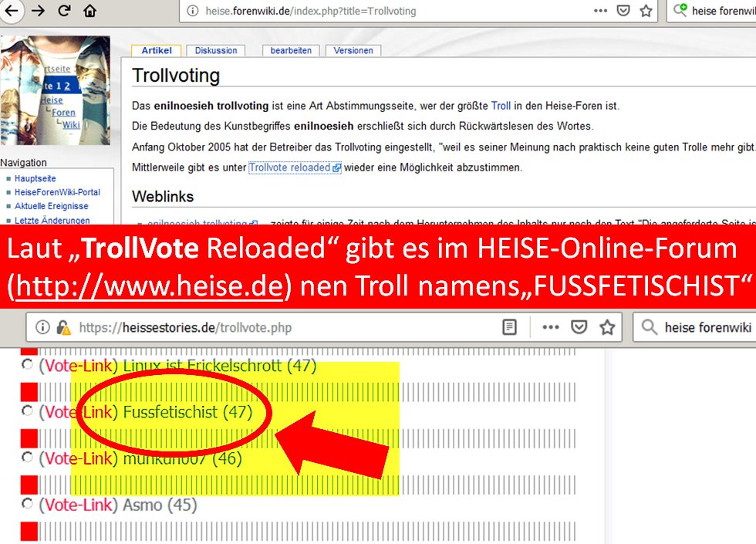Click the red vote bar below Asmo
This screenshot has height=544, width=756.
[29, 531]
